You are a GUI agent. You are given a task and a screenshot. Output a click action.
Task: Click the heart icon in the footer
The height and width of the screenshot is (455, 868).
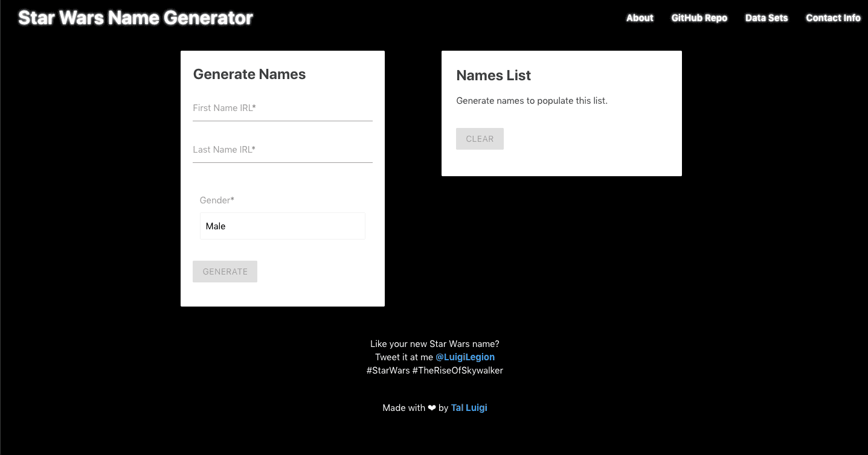click(x=432, y=408)
